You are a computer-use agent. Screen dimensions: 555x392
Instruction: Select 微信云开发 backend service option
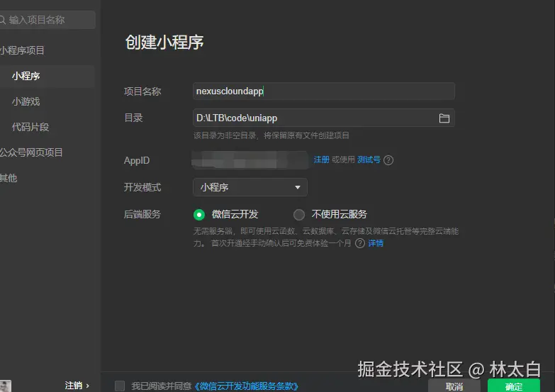pyautogui.click(x=199, y=215)
